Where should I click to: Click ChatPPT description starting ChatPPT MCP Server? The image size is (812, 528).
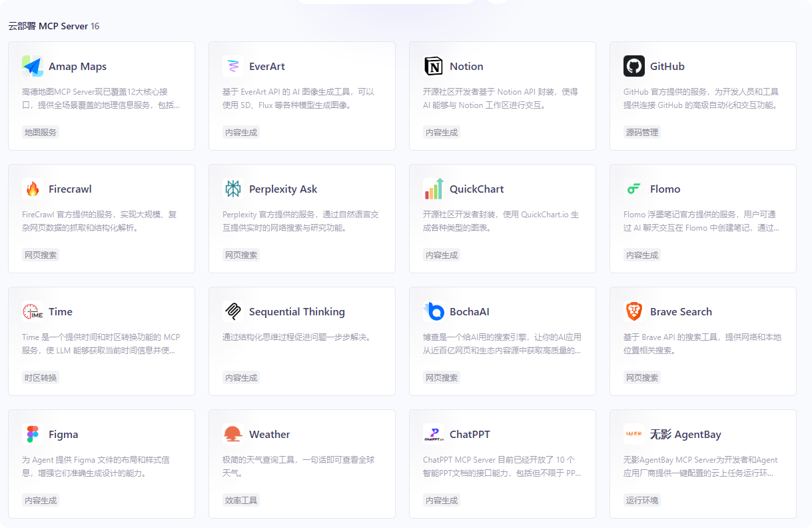point(502,466)
